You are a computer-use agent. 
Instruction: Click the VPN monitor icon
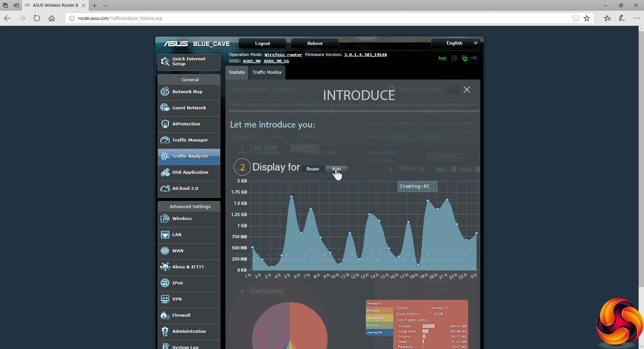pos(165,299)
